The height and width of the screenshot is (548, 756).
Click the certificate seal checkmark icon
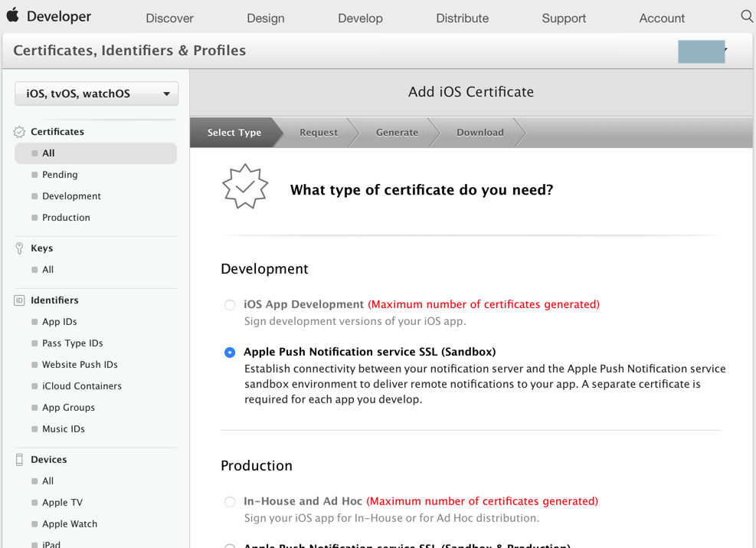tap(245, 186)
